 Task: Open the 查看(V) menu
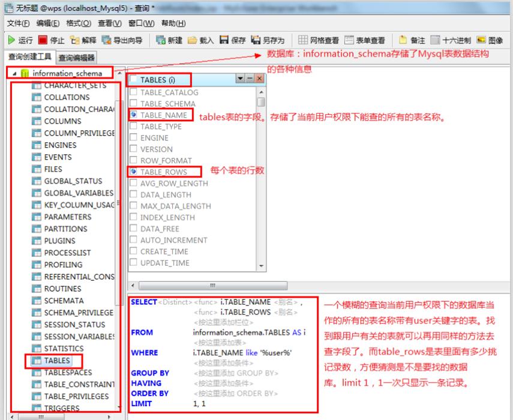(110, 23)
